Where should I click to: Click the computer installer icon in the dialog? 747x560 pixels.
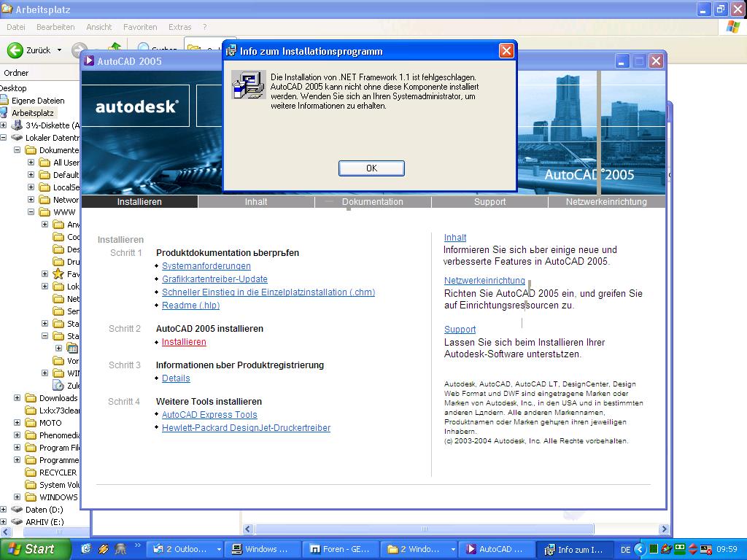[248, 85]
